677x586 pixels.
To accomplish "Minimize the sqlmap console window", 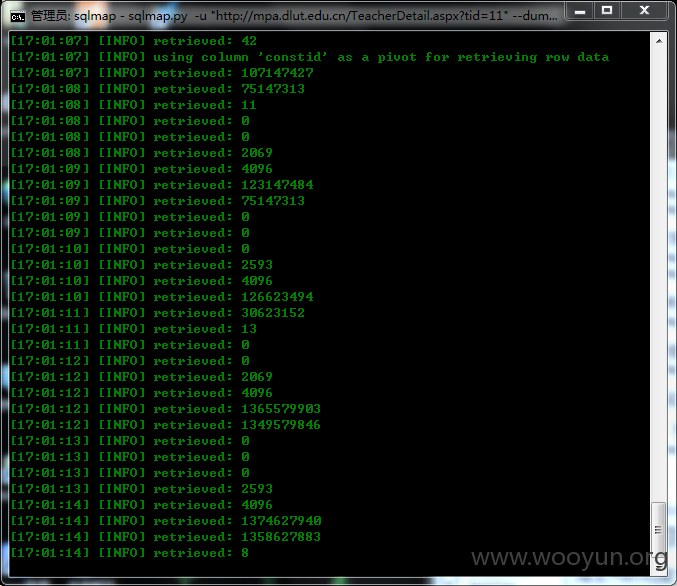I will tap(580, 11).
